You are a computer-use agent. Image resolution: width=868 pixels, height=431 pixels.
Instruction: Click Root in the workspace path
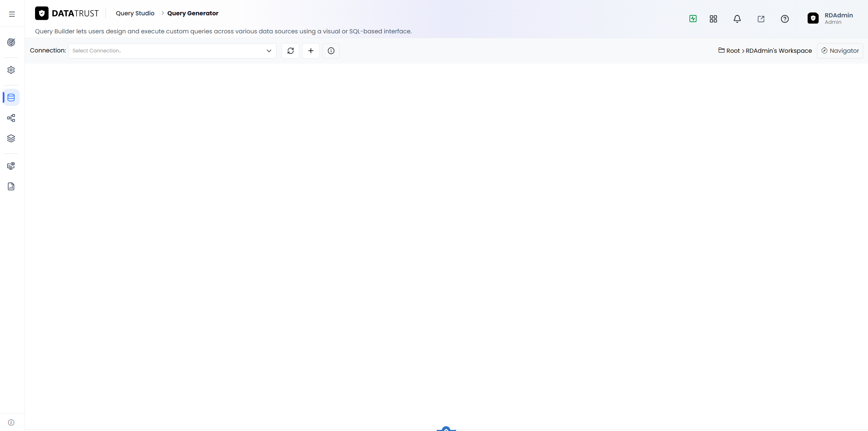pyautogui.click(x=733, y=51)
